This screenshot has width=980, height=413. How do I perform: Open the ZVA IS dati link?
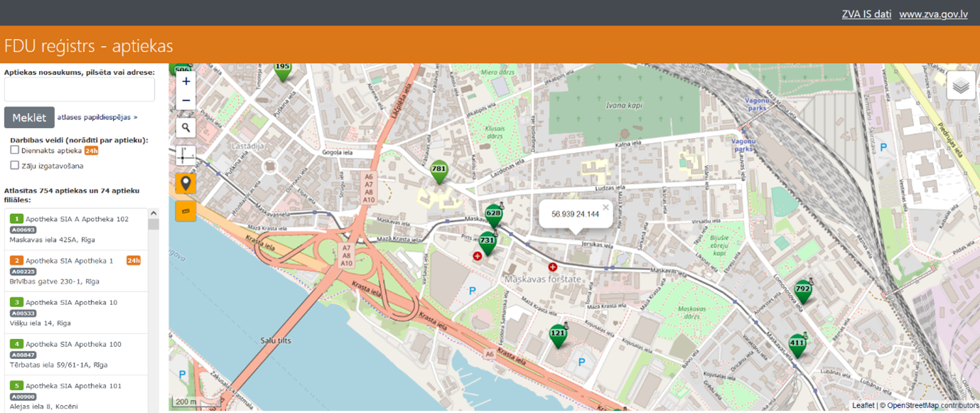866,14
